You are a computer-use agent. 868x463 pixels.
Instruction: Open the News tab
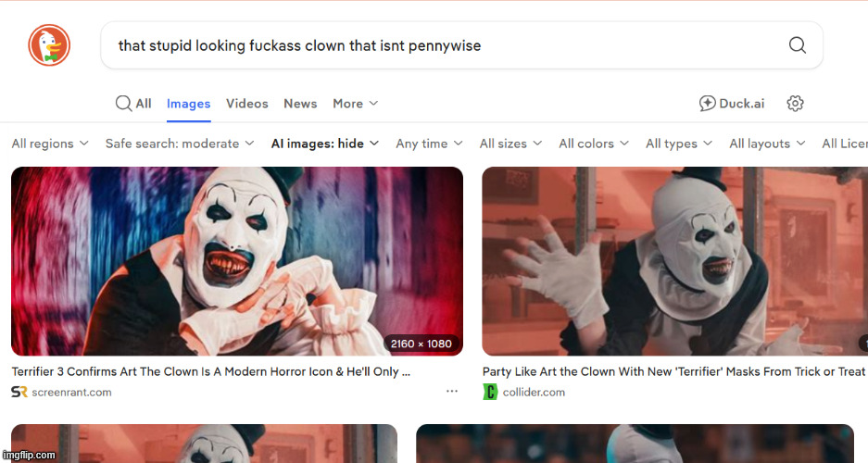(x=300, y=104)
